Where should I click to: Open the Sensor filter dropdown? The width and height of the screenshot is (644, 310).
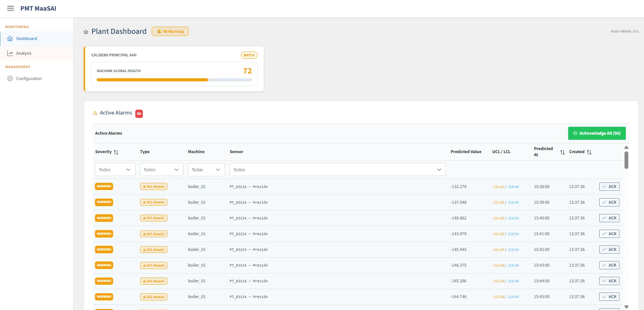tap(338, 170)
